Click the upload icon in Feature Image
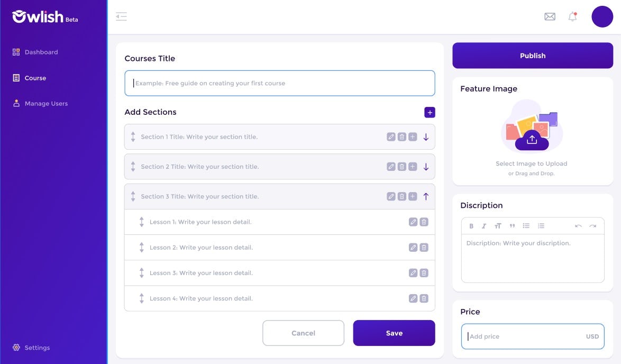This screenshot has width=621, height=364. point(532,139)
